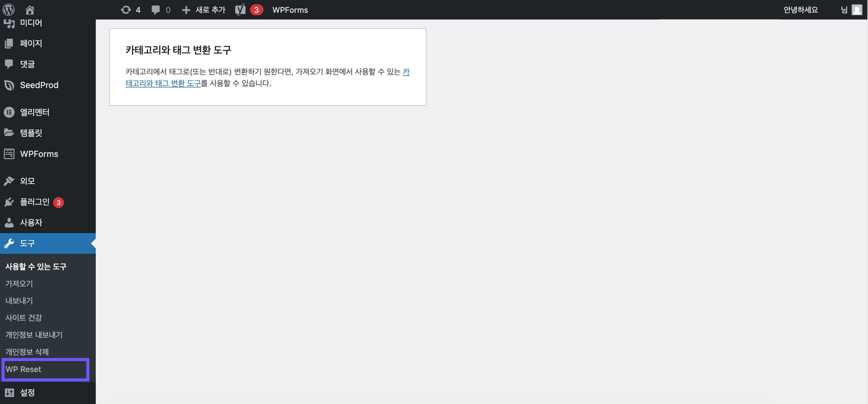This screenshot has width=868, height=404.
Task: Open comments bubble icon in admin bar
Action: pos(155,10)
